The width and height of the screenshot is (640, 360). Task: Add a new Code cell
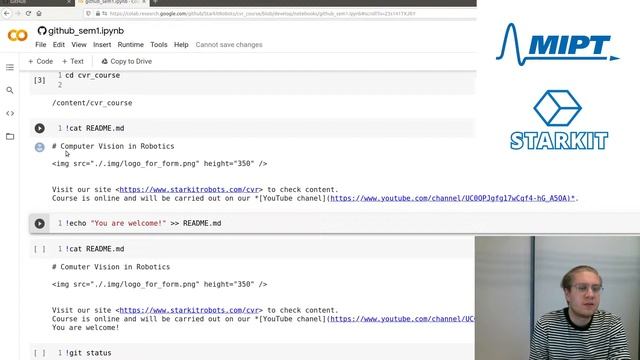pyautogui.click(x=40, y=61)
